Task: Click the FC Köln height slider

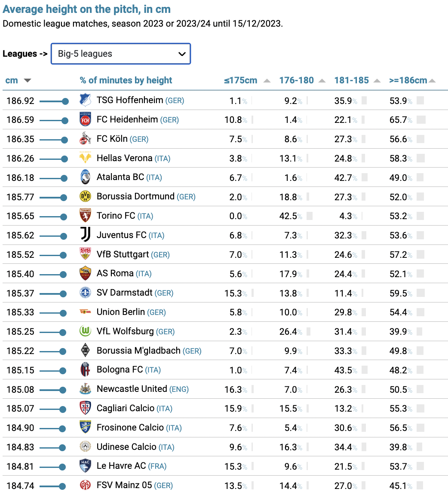Action: 54,140
